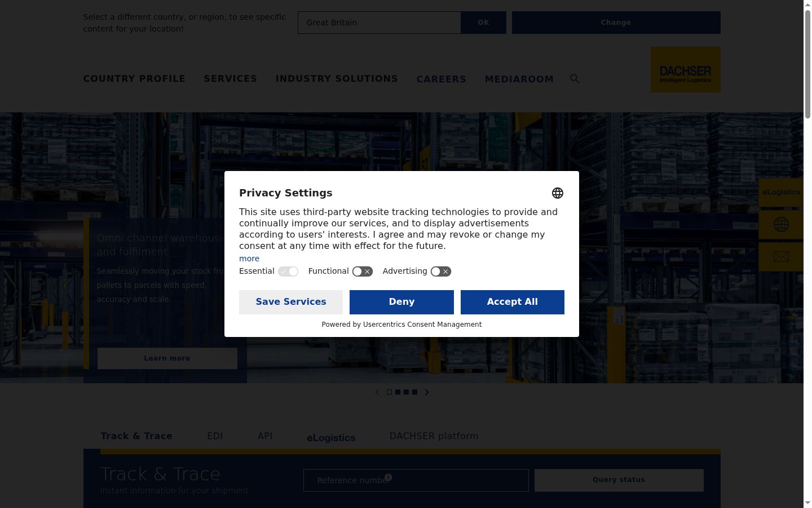Click the info icon on Reference number field

(389, 478)
